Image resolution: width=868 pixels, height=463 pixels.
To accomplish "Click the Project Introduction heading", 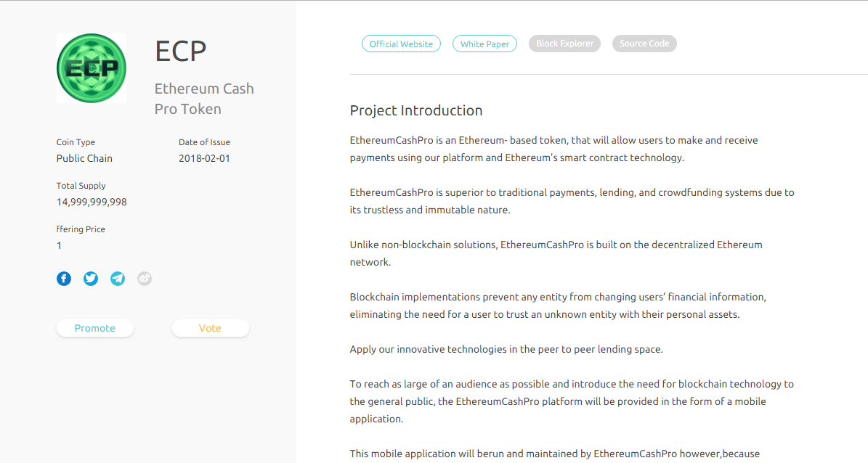I will point(416,110).
